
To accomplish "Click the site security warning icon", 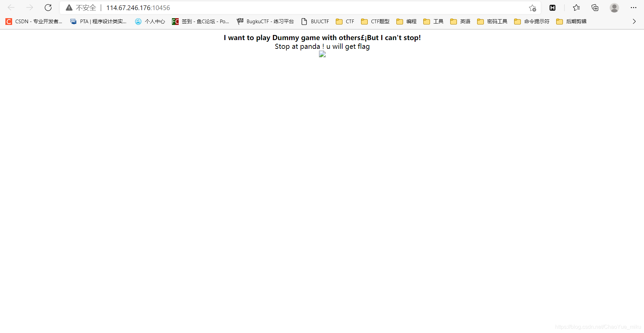I will [69, 7].
